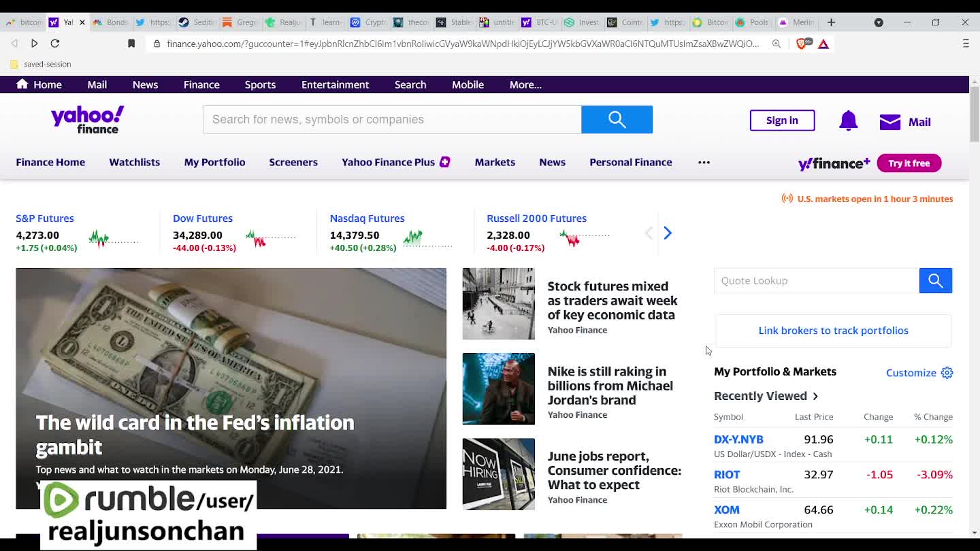Click the Last Price column header
Image resolution: width=980 pixels, height=551 pixels.
coord(814,417)
